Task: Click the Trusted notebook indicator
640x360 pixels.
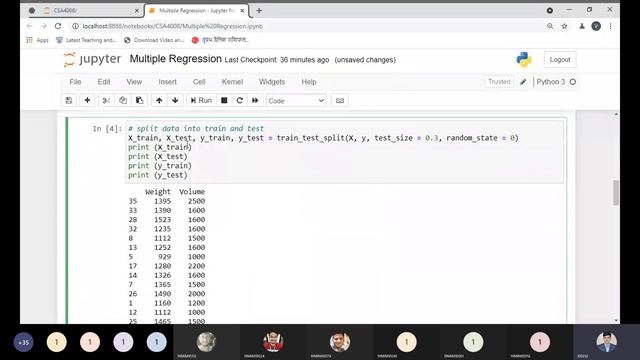Action: [x=499, y=82]
